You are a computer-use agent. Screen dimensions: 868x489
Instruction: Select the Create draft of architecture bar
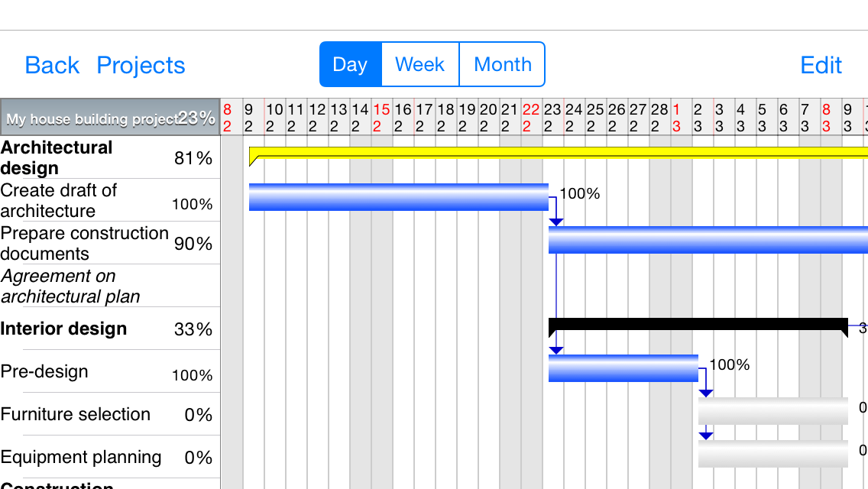point(398,197)
